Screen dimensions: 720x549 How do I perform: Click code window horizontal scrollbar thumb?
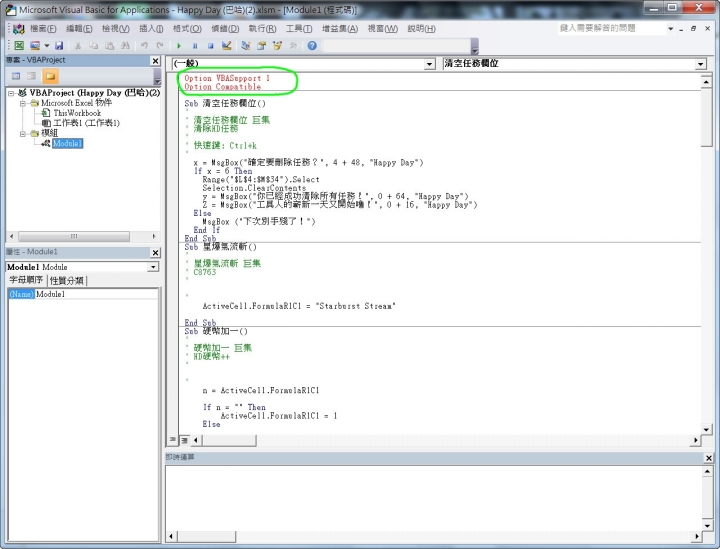230,440
